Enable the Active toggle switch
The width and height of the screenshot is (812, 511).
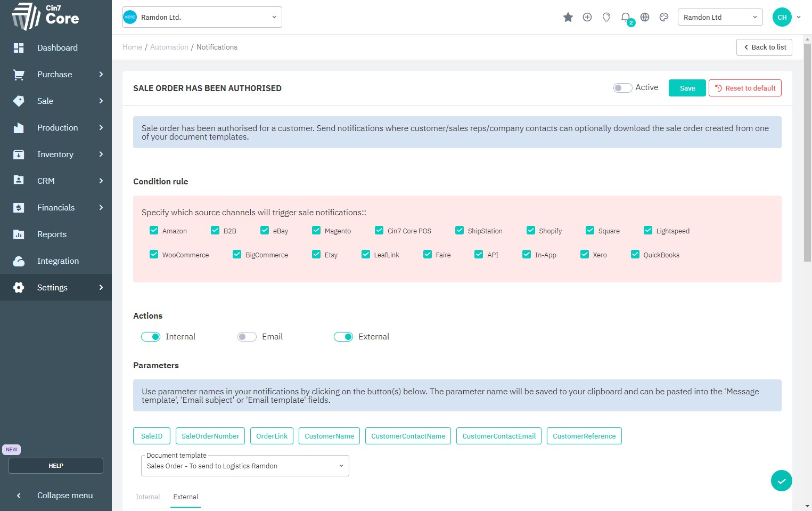(x=622, y=88)
